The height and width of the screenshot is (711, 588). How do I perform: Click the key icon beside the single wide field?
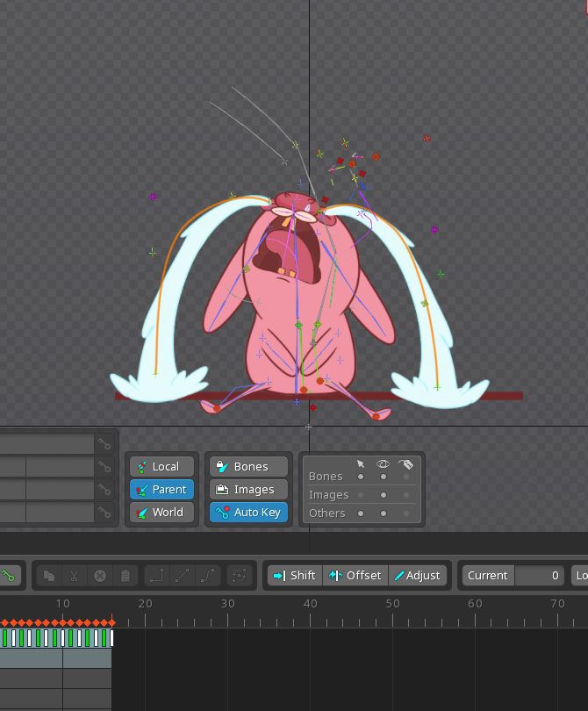[x=104, y=444]
